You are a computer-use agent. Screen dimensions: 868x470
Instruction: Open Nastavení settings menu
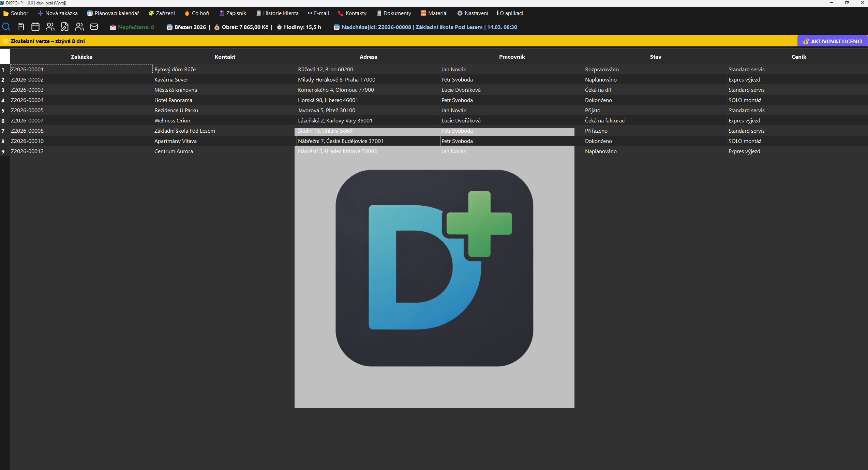tap(473, 13)
